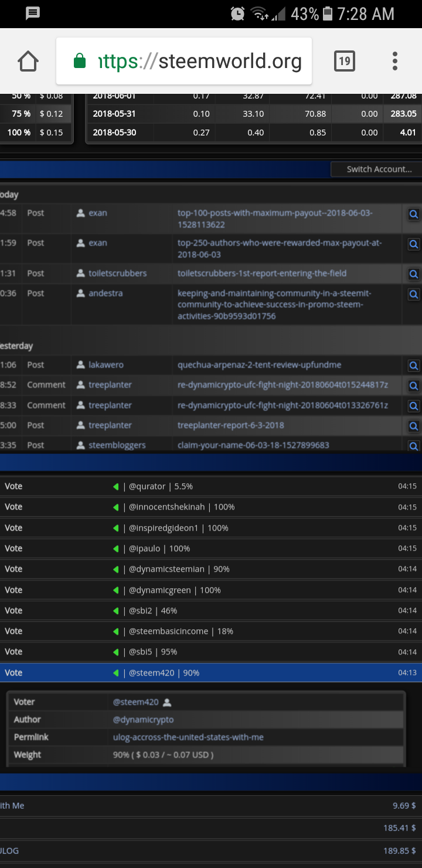Expand the @dynamicgreen 100% vote row

click(211, 590)
